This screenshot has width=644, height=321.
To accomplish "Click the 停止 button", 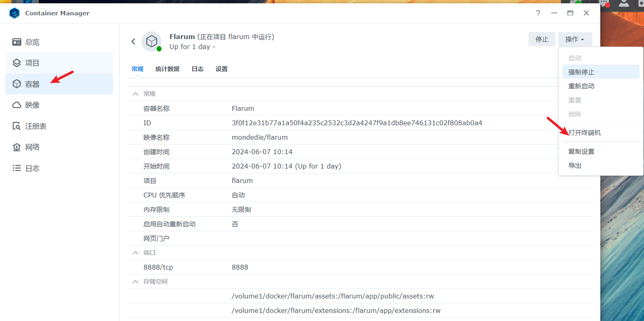I will [542, 39].
